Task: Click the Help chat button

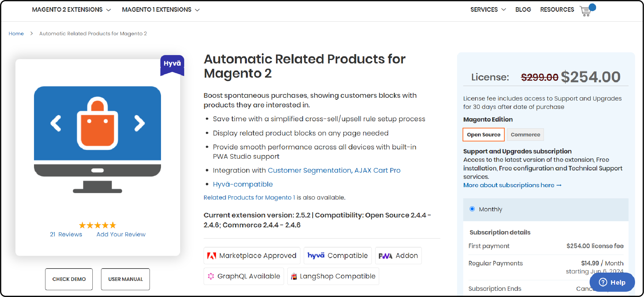Action: 612,282
